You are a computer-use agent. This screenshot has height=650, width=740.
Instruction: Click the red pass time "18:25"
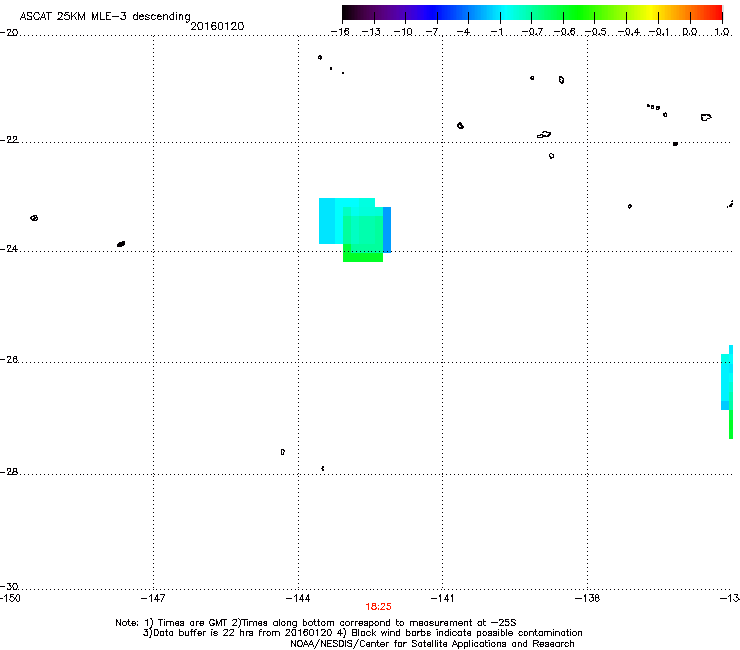pyautogui.click(x=378, y=607)
